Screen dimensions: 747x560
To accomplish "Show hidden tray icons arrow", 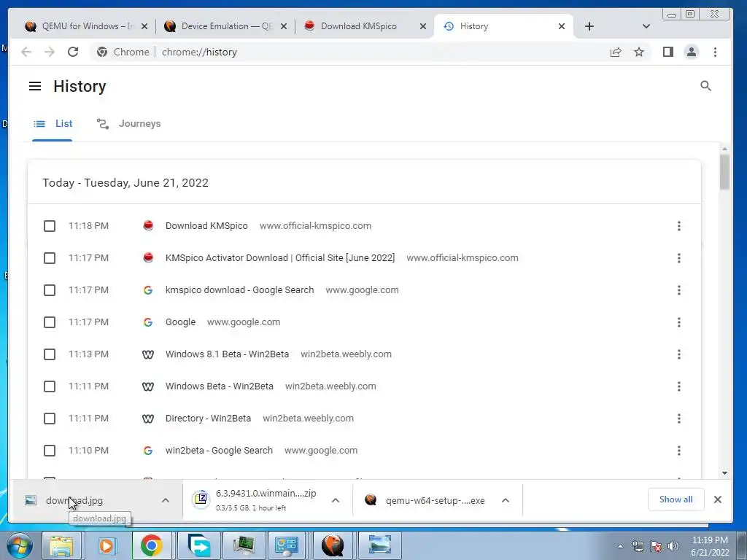I will click(x=620, y=547).
